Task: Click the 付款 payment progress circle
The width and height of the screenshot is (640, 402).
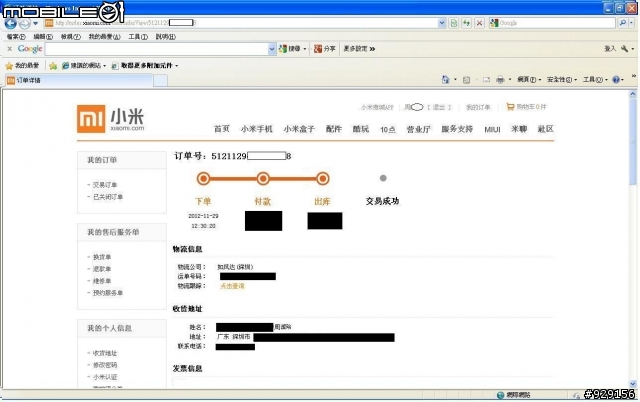Action: (263, 178)
